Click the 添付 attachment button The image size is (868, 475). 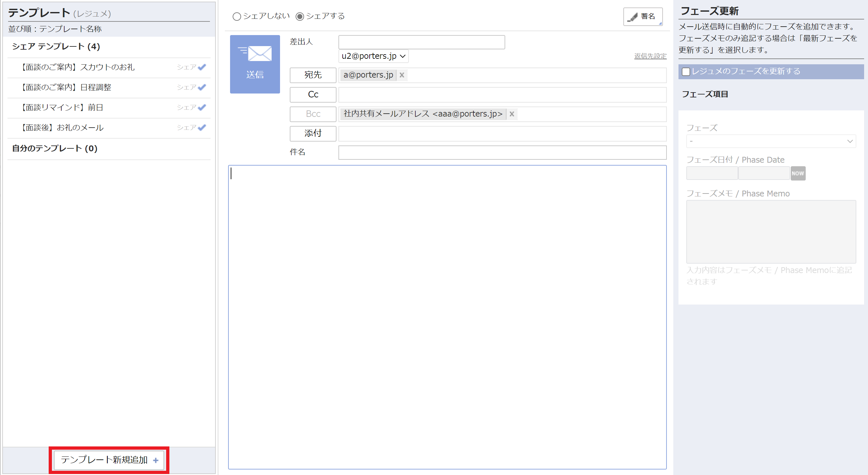(313, 133)
